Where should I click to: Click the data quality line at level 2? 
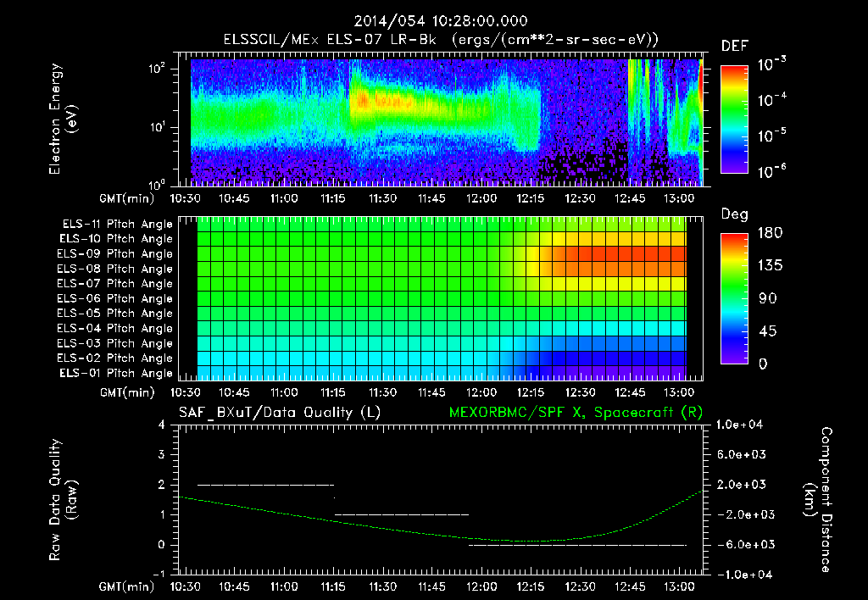(x=265, y=485)
